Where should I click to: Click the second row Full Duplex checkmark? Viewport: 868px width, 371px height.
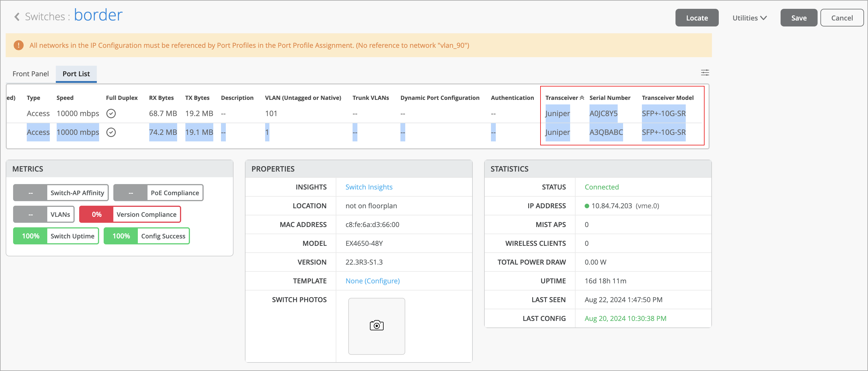[111, 132]
